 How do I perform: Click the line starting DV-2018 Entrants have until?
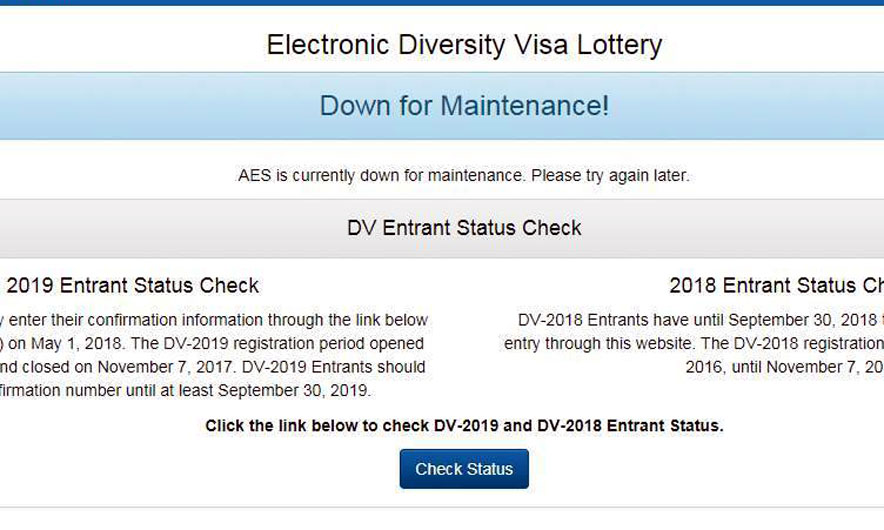point(700,320)
